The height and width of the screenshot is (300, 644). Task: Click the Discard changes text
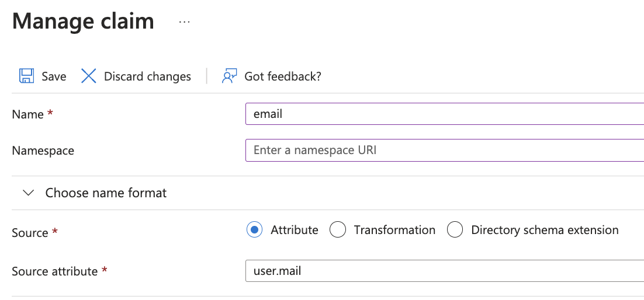pos(147,76)
